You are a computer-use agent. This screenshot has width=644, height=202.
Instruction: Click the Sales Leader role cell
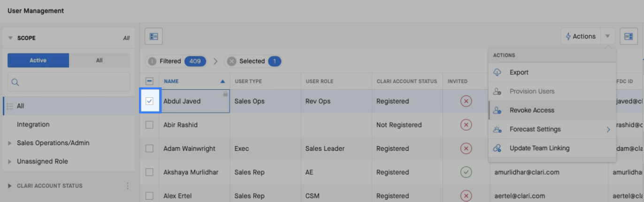pyautogui.click(x=325, y=148)
